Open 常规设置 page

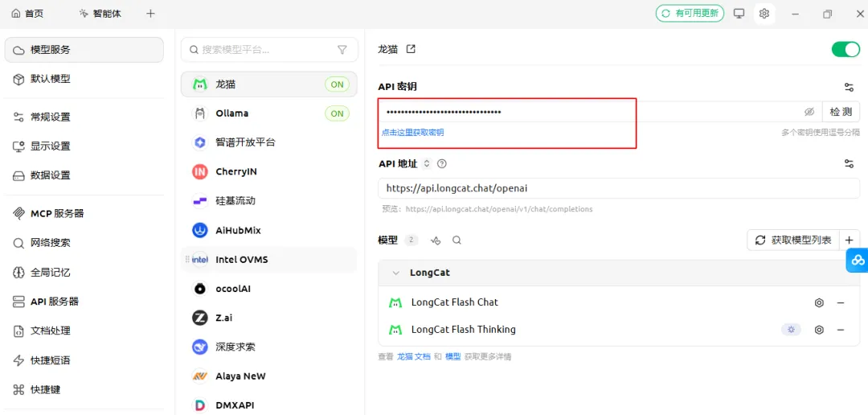click(84, 117)
